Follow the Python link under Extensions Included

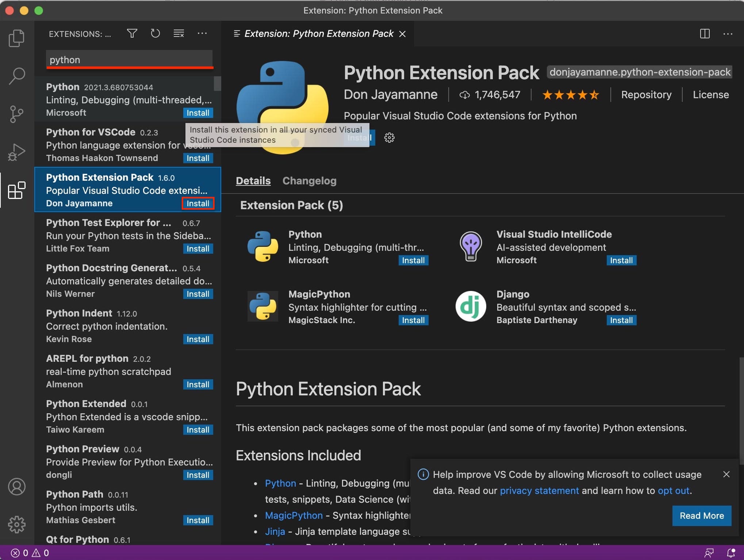click(280, 483)
